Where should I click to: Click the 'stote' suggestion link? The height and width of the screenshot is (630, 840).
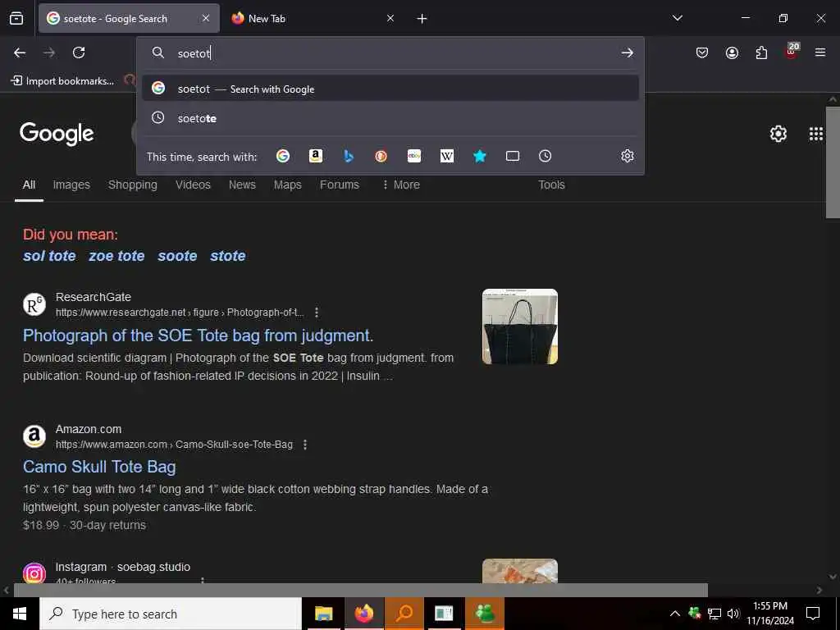click(x=228, y=256)
